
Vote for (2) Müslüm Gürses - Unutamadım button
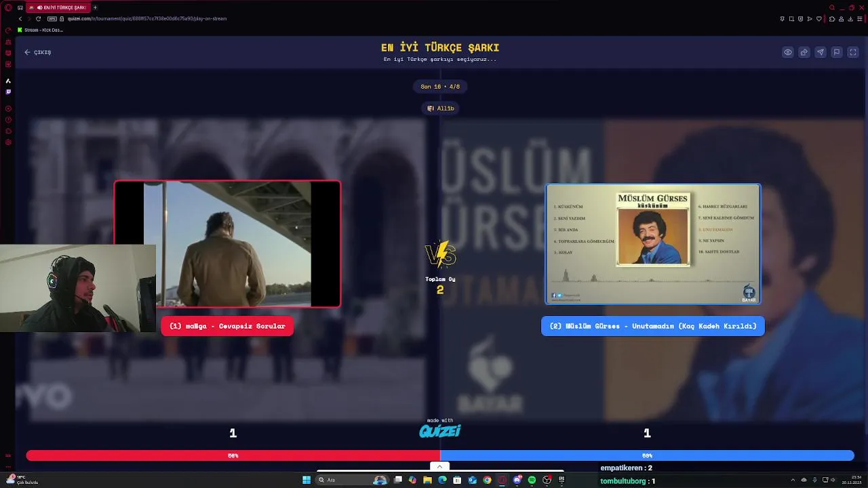(x=653, y=326)
